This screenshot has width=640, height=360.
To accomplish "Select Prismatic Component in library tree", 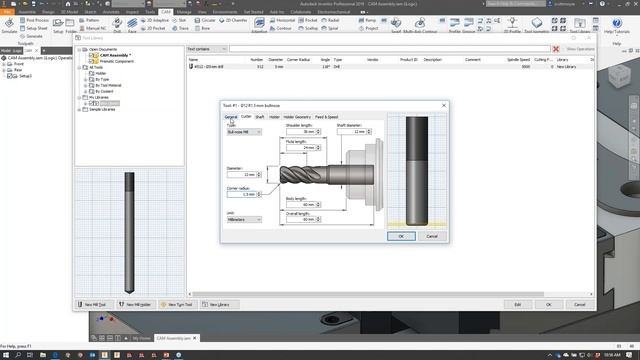I will coord(117,61).
